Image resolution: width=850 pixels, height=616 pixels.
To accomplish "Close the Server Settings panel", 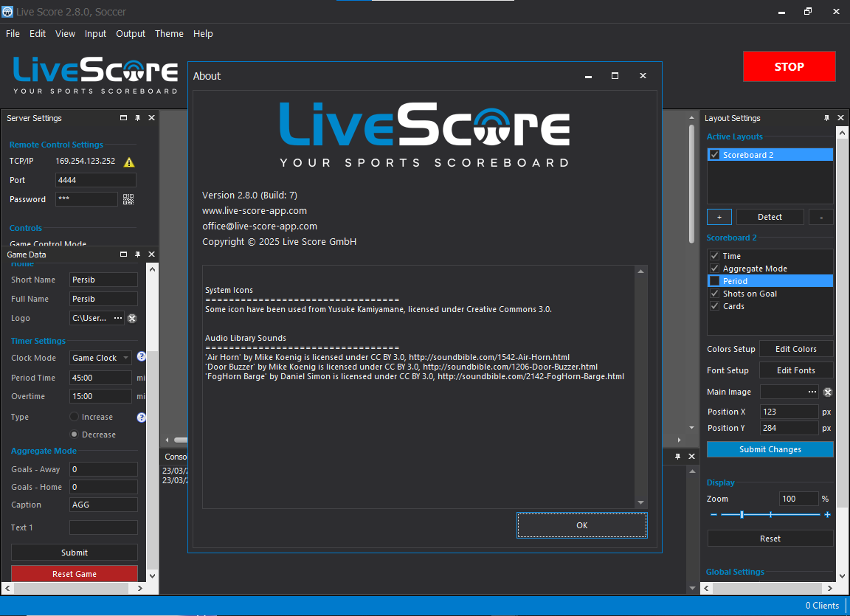I will coord(152,118).
